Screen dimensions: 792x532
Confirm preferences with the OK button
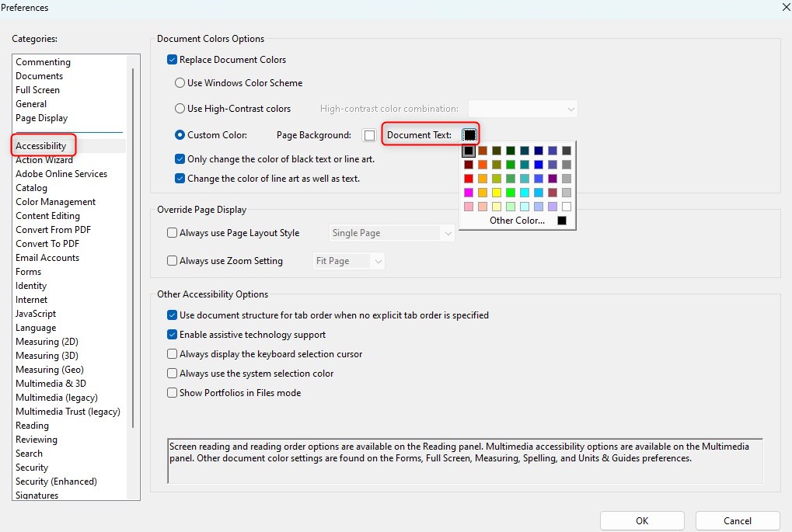point(641,520)
